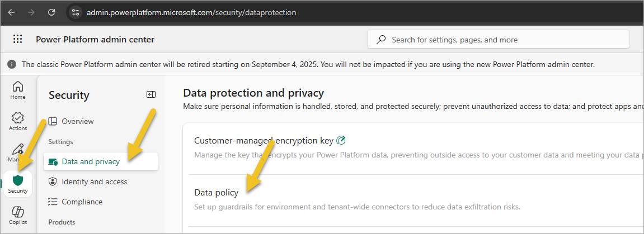Collapse the Security navigation pane
This screenshot has height=234, width=644.
click(151, 95)
